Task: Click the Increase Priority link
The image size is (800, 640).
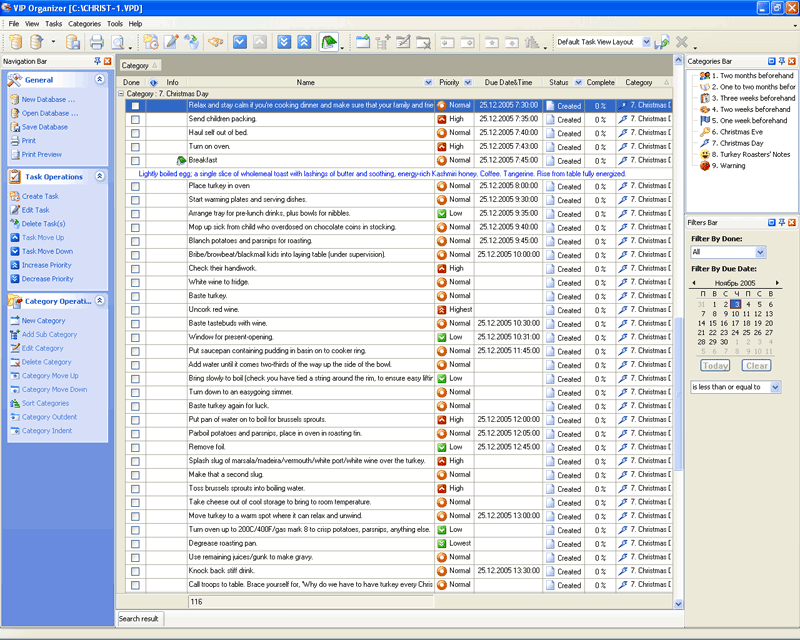Action: [47, 265]
